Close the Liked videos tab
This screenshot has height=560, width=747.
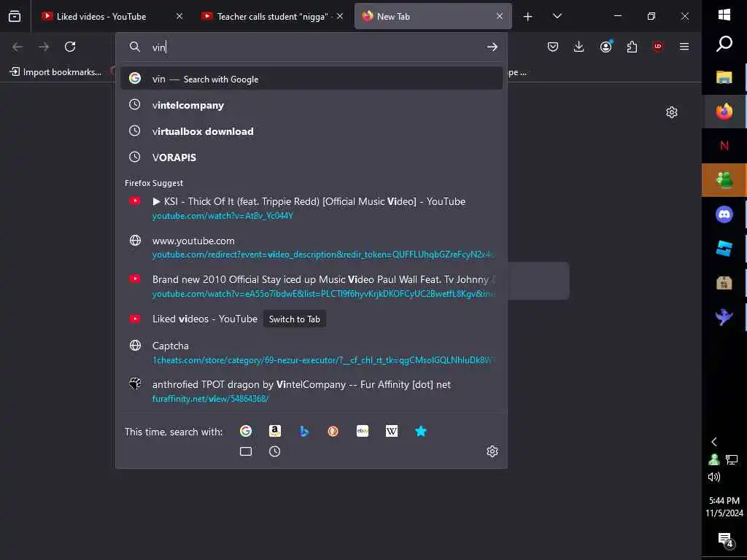tap(179, 16)
